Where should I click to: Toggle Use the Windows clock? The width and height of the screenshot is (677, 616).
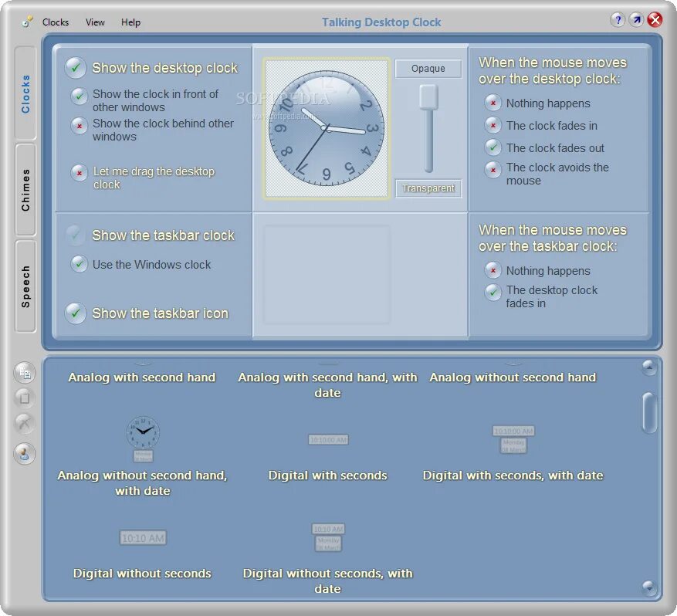80,264
